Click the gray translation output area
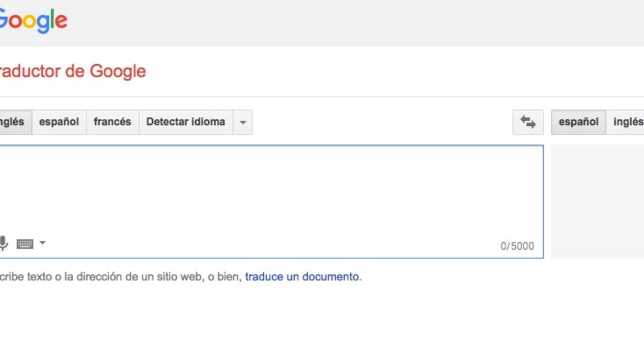Viewport: 644px width, 362px height. 597,201
